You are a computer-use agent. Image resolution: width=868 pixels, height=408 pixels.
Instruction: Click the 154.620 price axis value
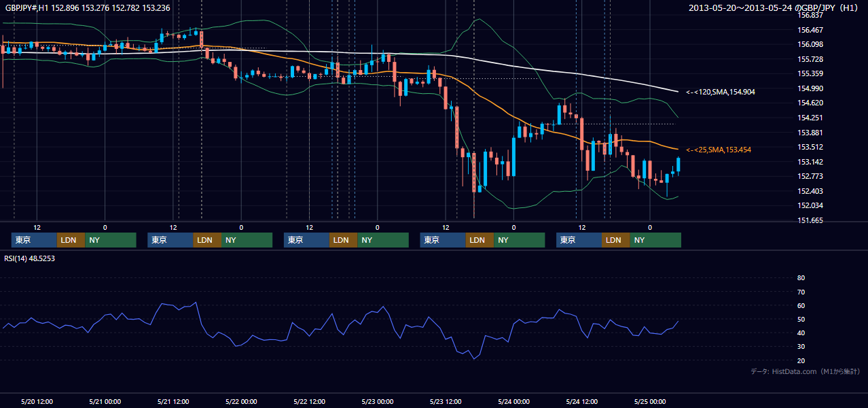tap(810, 103)
